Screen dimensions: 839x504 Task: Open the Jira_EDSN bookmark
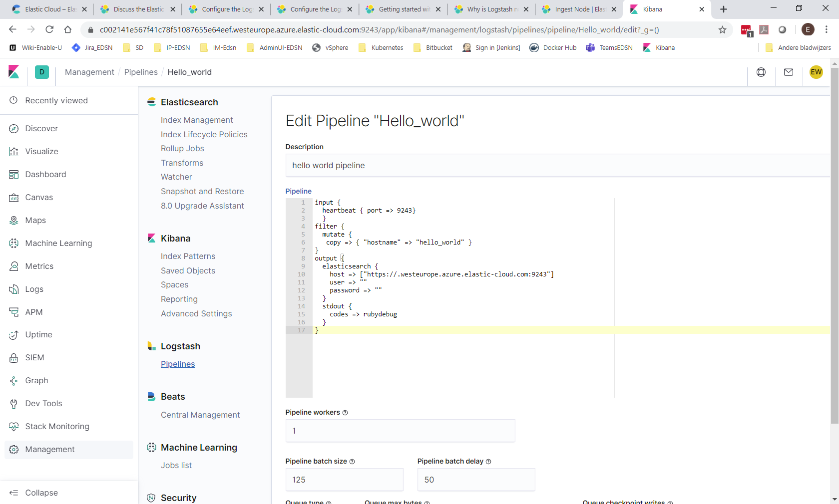[x=92, y=48]
